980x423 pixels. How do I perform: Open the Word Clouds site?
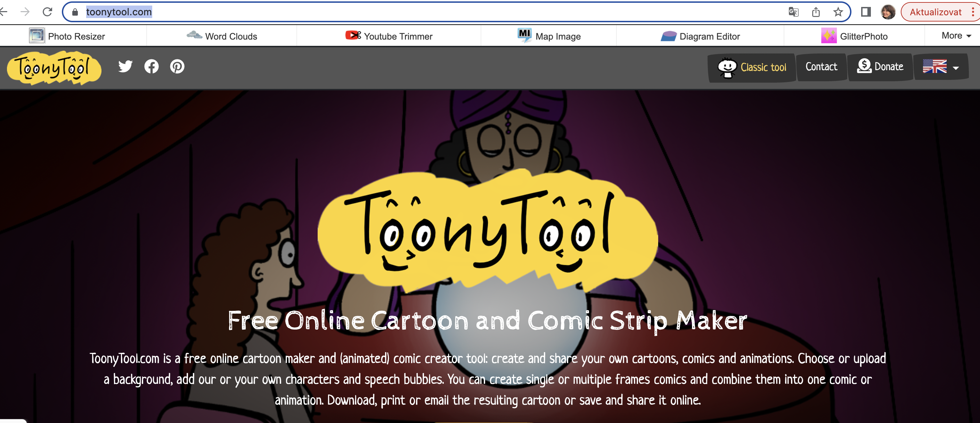click(222, 36)
